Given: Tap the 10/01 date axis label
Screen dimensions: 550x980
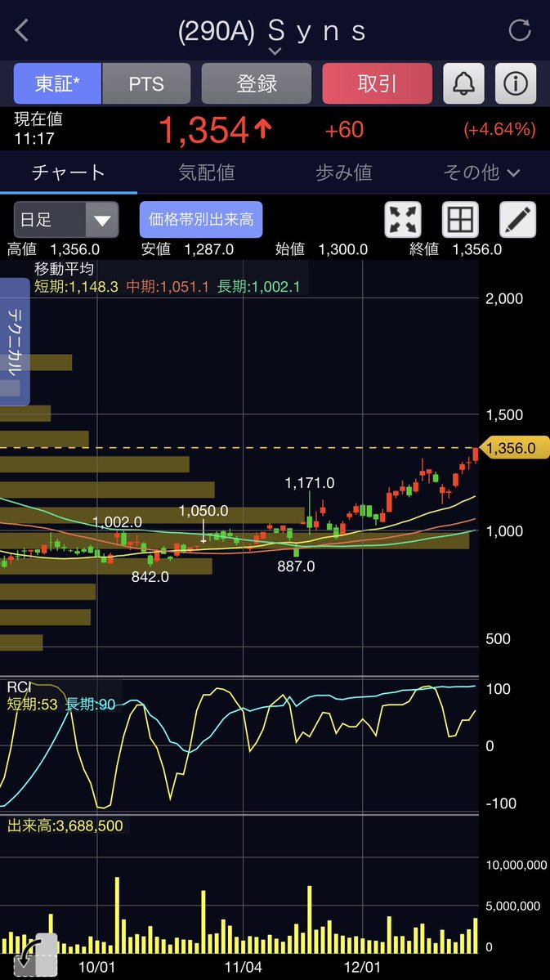Looking at the screenshot, I should (x=97, y=967).
